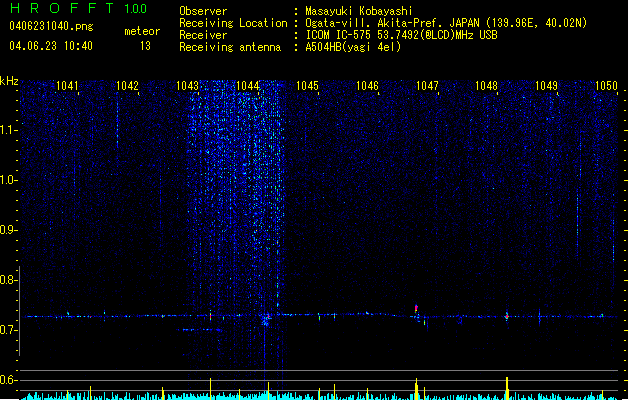The image size is (629, 400).
Task: Click the 0.8 kHz frequency label
Action: click(x=9, y=280)
